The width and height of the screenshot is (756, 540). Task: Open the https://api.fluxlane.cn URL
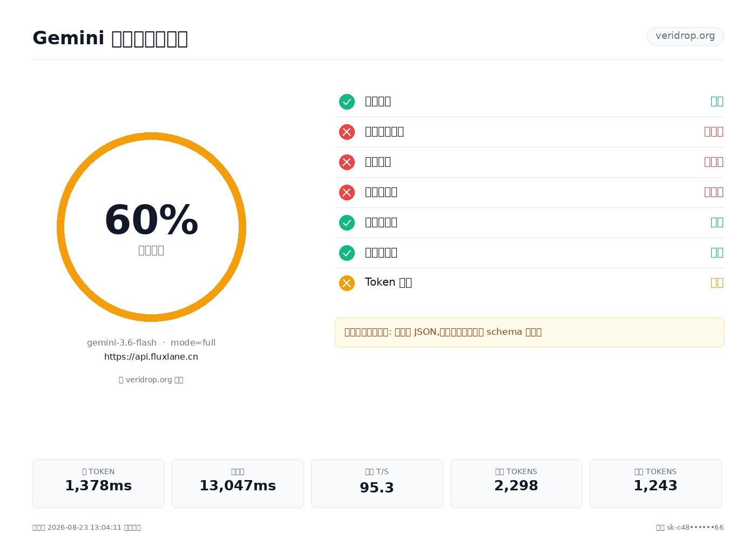coord(151,357)
